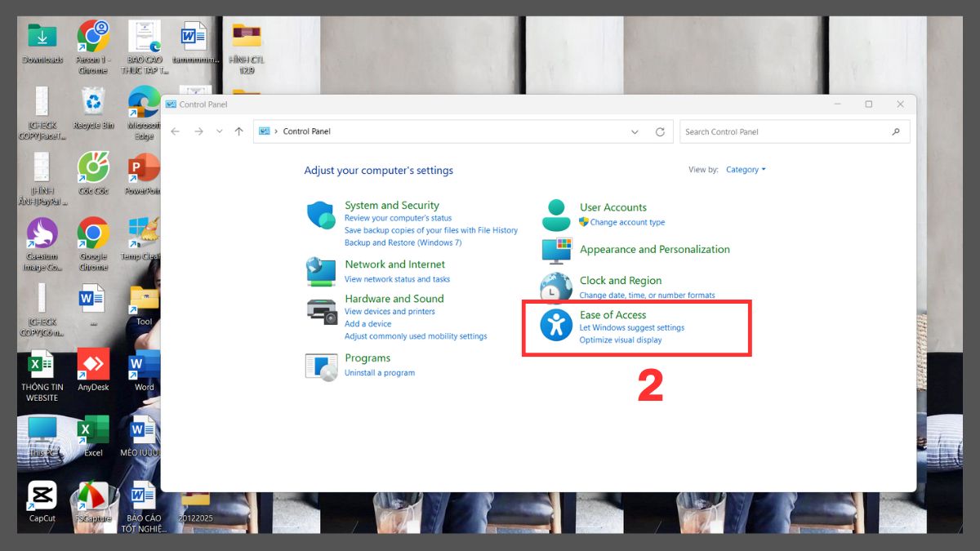Click Let Windows suggest settings link

coord(632,327)
